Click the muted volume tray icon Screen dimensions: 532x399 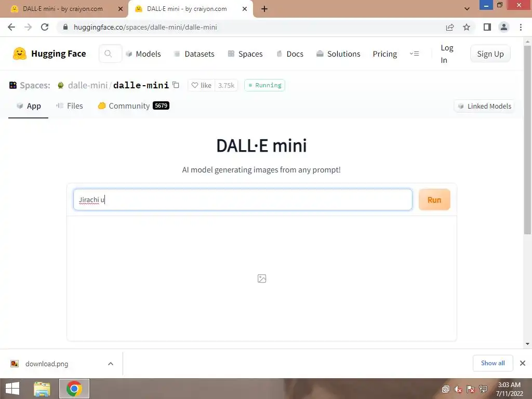458,389
